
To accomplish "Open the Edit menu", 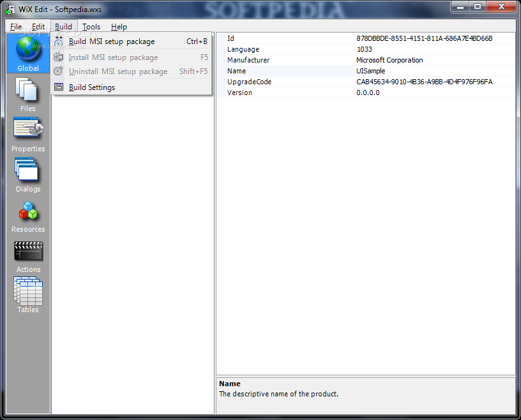I will [38, 27].
